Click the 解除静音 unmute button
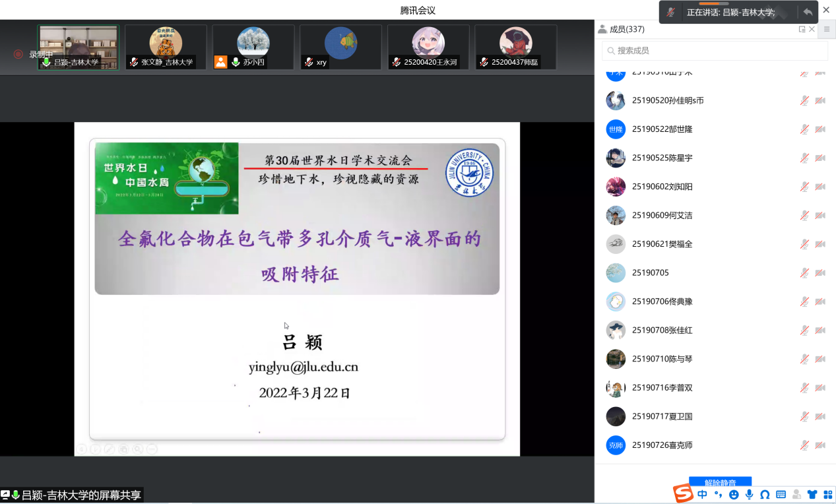Viewport: 836px width, 504px height. (x=720, y=483)
